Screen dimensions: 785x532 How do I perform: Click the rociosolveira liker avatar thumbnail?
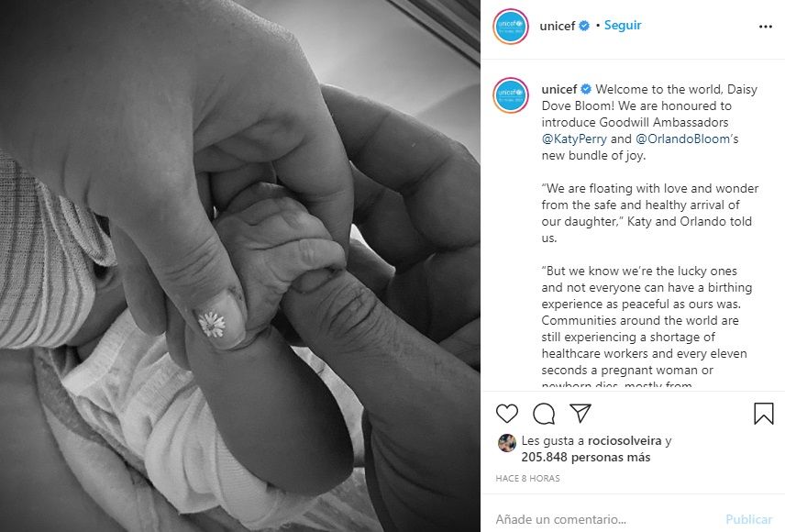click(x=506, y=443)
